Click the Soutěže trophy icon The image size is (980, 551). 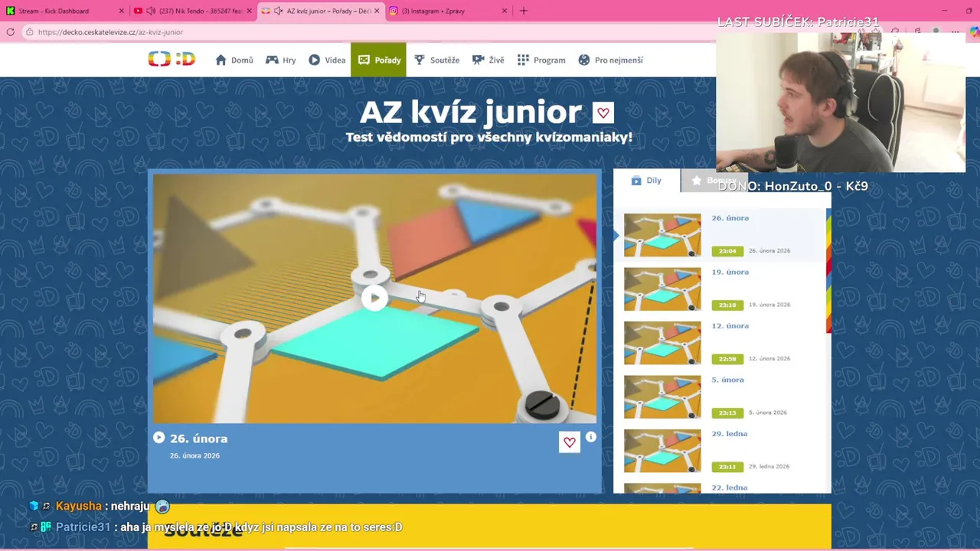click(420, 60)
